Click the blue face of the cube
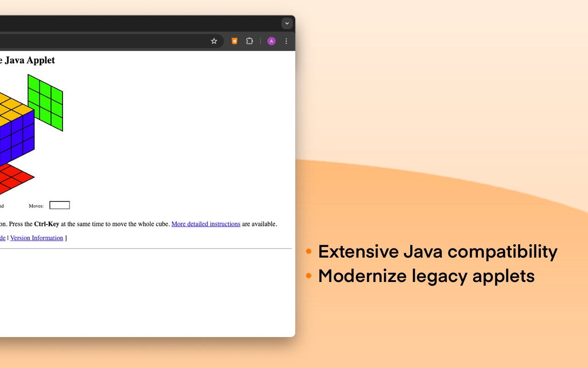Screen dimensions: 588x368 click(x=17, y=138)
